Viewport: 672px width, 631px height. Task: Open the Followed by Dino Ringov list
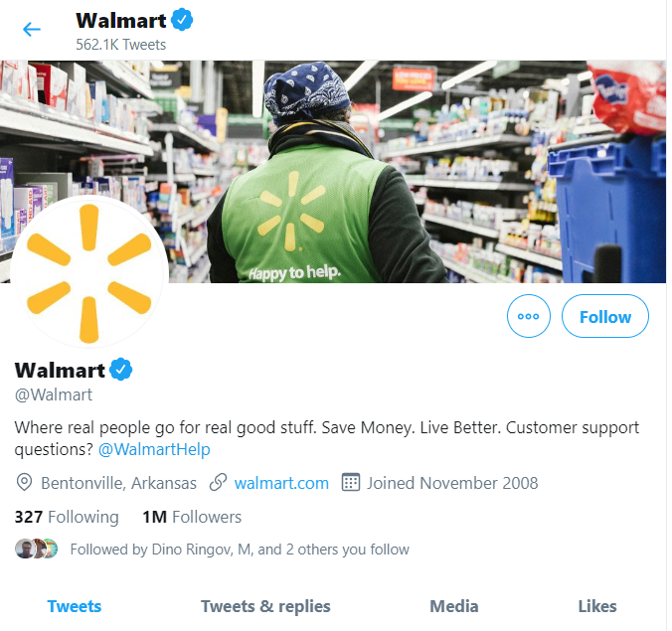pos(240,550)
